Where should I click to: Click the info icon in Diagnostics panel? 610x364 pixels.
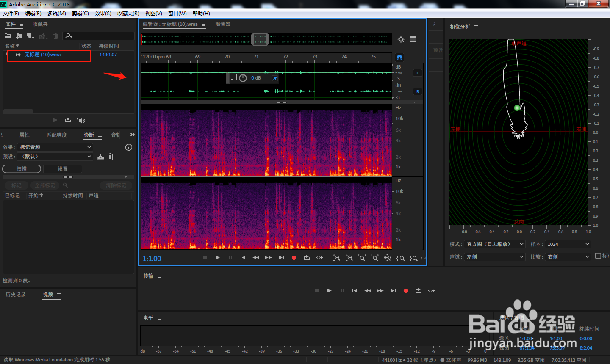pyautogui.click(x=129, y=147)
